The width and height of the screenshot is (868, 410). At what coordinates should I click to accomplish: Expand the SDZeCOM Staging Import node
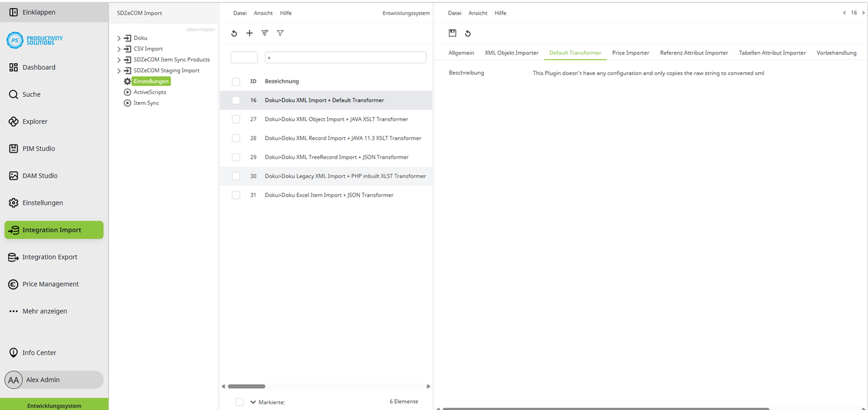tap(119, 70)
